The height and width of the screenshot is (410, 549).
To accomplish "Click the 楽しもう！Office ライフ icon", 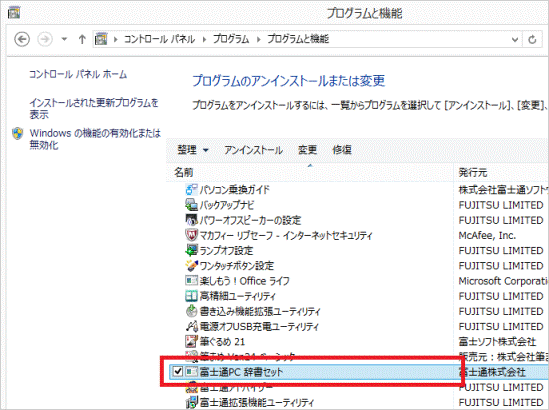I will click(x=191, y=280).
